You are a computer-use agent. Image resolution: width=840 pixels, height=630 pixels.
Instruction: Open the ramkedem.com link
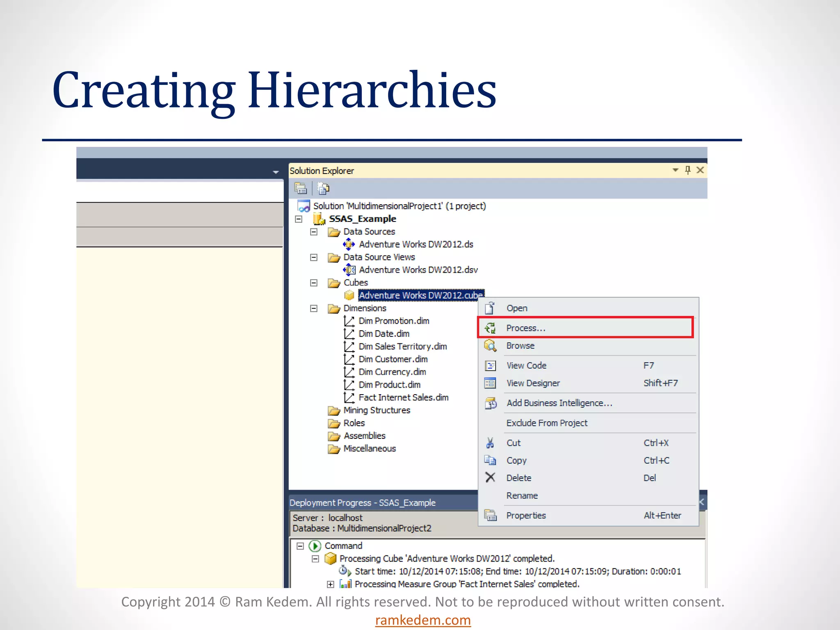coord(423,620)
